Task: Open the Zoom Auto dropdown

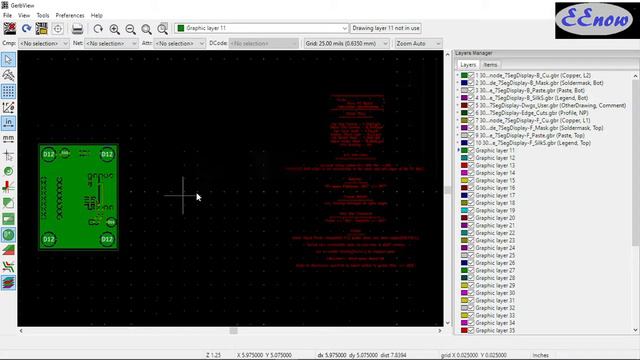Action: pyautogui.click(x=418, y=43)
